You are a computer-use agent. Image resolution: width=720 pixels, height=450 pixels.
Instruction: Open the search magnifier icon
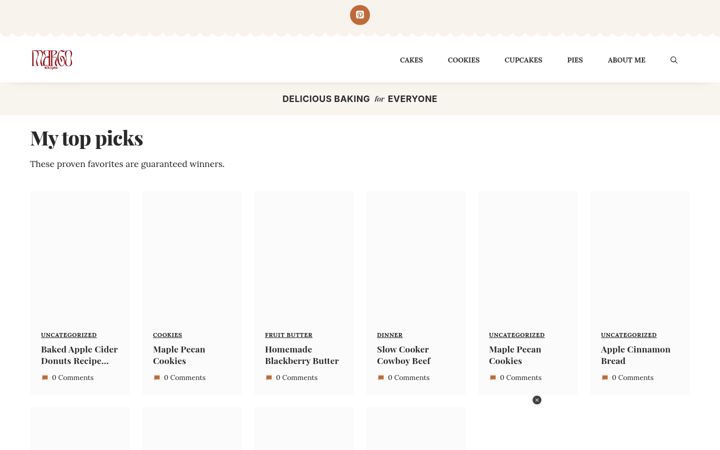point(674,60)
